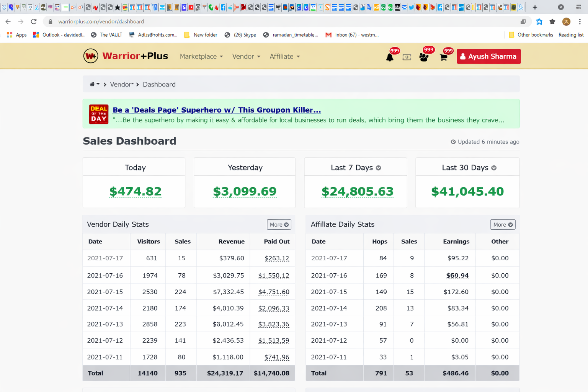Click the Deal of the Day badge

[98, 114]
